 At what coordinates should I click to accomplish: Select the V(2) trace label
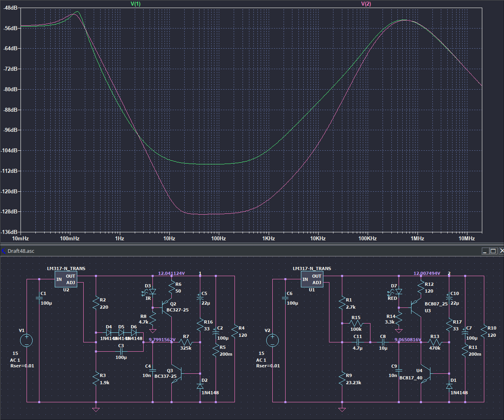click(x=366, y=4)
